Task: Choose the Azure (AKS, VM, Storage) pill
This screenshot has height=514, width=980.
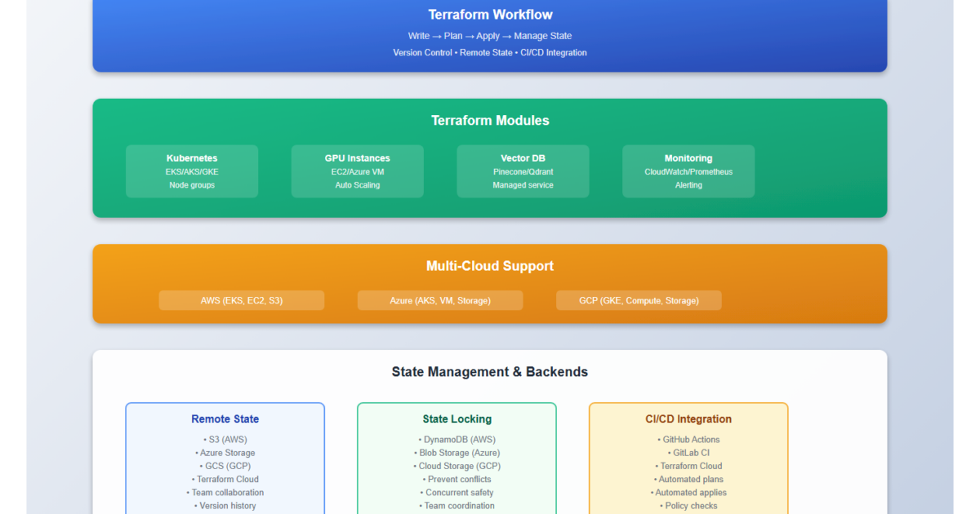Action: 440,300
